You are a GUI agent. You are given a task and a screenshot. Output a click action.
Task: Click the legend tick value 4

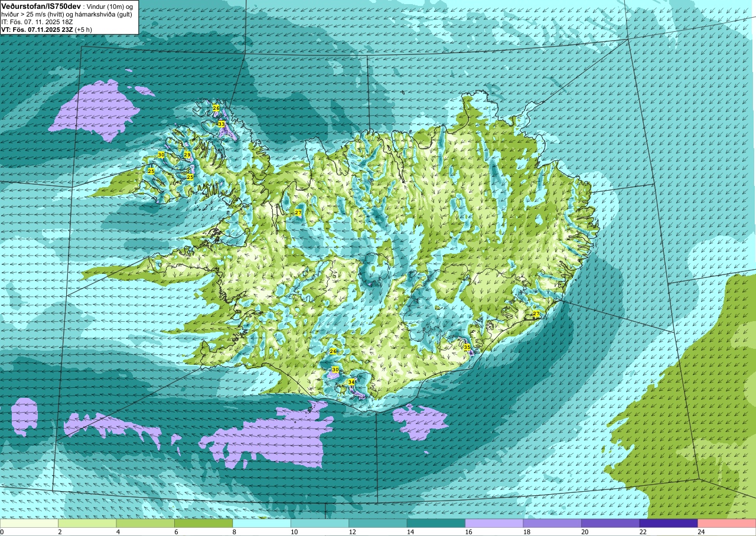[118, 532]
